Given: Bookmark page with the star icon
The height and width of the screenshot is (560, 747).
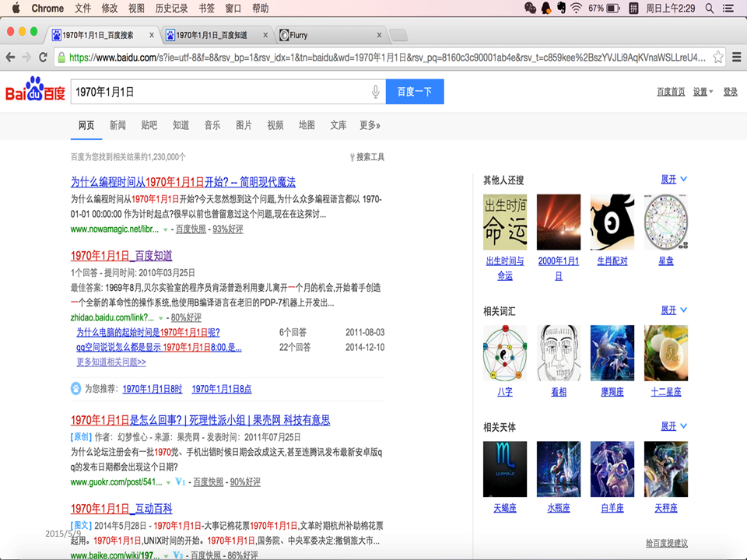Looking at the screenshot, I should (x=718, y=57).
